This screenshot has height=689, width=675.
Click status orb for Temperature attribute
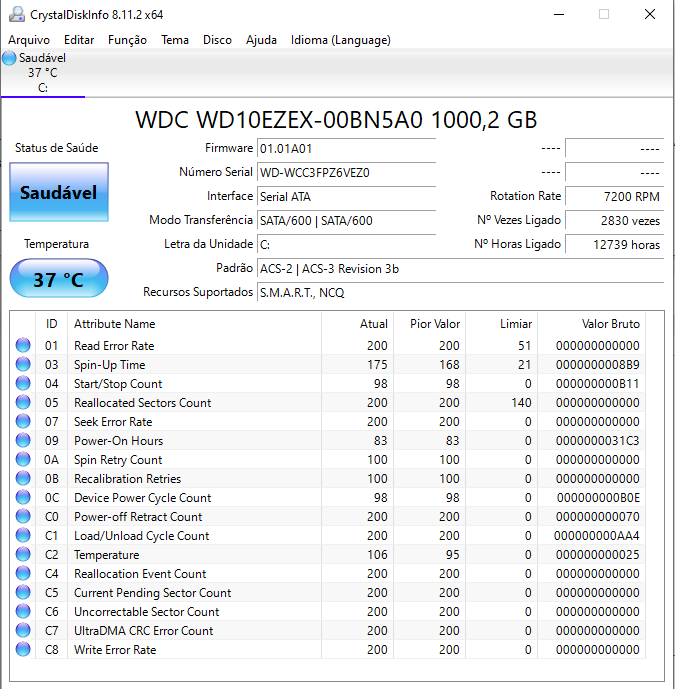pos(23,554)
